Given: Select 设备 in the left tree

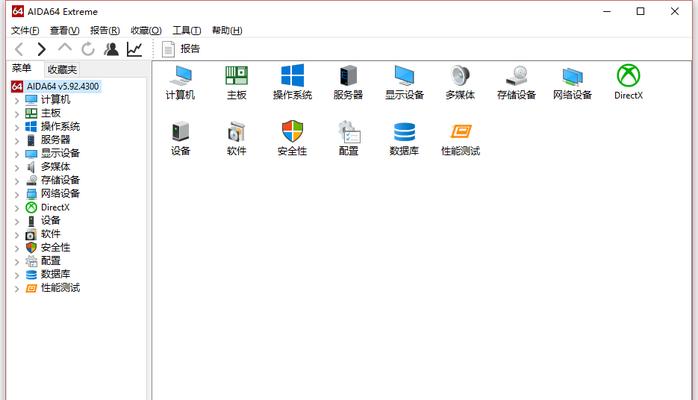Looking at the screenshot, I should (x=50, y=221).
